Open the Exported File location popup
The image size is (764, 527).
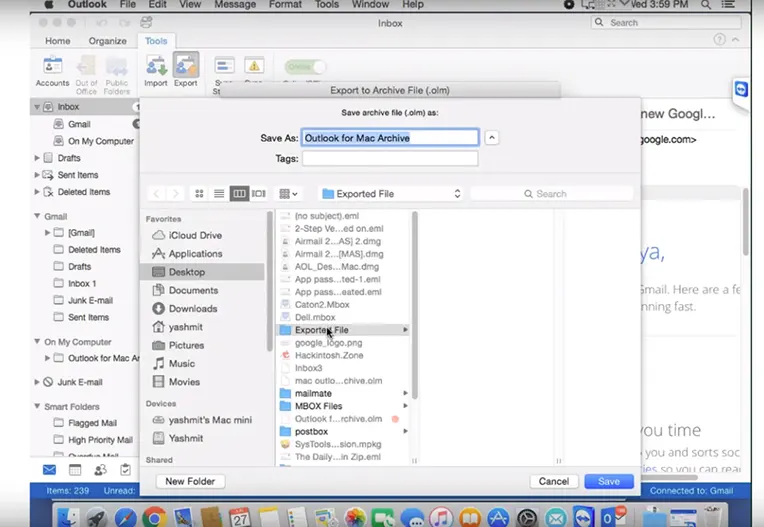pyautogui.click(x=391, y=194)
